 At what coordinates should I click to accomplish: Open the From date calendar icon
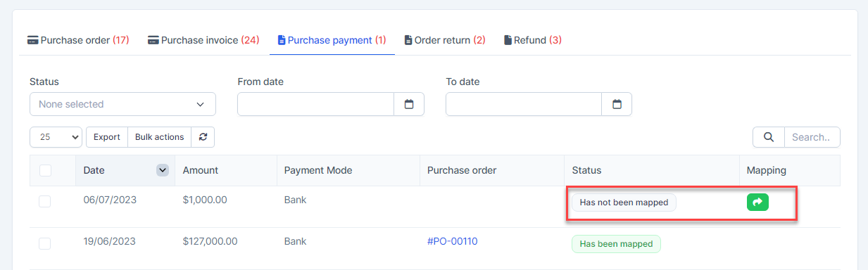pyautogui.click(x=409, y=104)
